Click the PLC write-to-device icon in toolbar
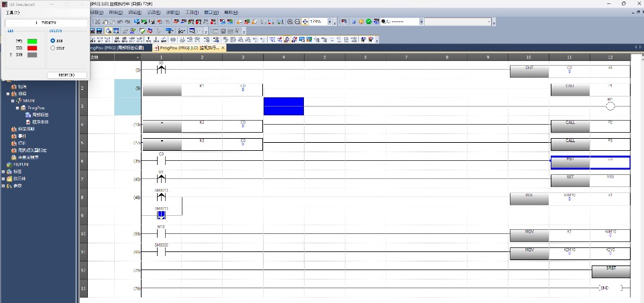 click(176, 21)
